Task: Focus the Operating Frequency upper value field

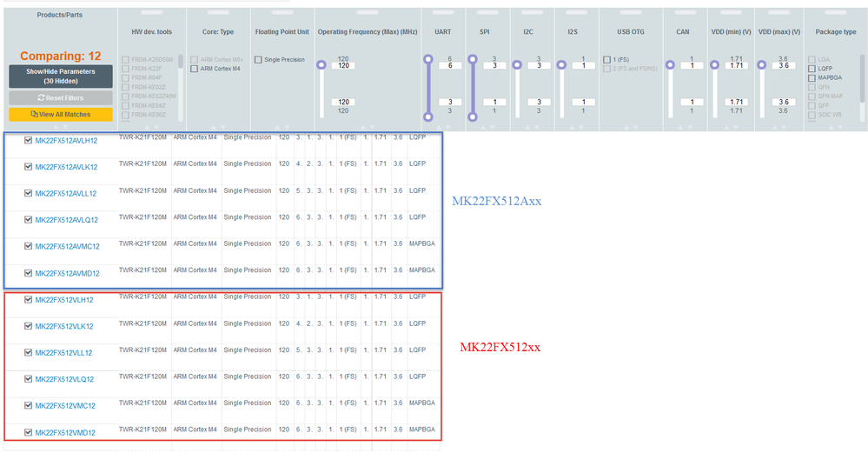Action: (x=343, y=66)
